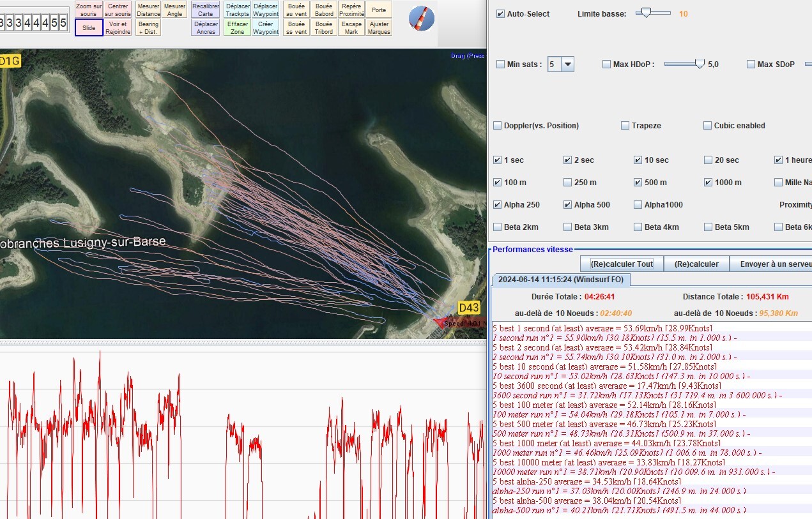The width and height of the screenshot is (812, 519).
Task: Tick the 250 m distance checkbox
Action: tap(568, 183)
